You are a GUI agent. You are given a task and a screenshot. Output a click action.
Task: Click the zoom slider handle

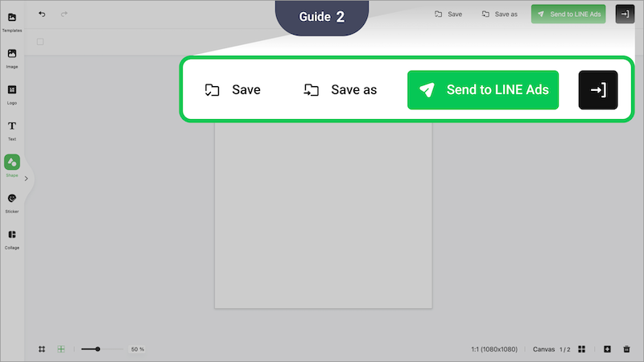(x=97, y=349)
